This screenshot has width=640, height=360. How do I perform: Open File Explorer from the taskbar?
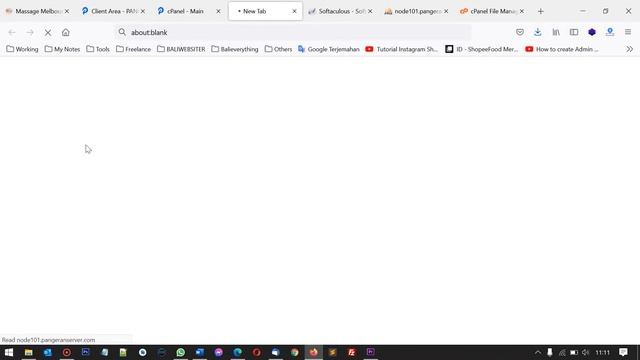pyautogui.click(x=29, y=352)
